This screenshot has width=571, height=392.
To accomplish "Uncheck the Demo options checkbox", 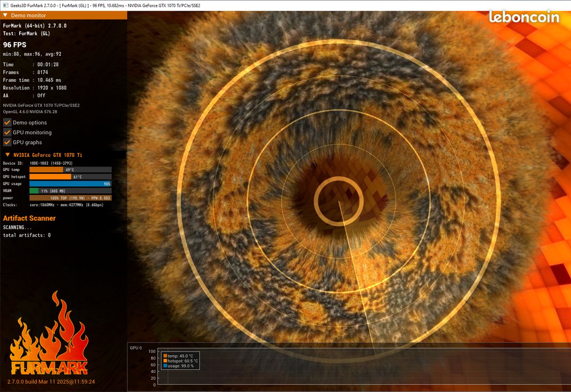I will click(x=7, y=122).
